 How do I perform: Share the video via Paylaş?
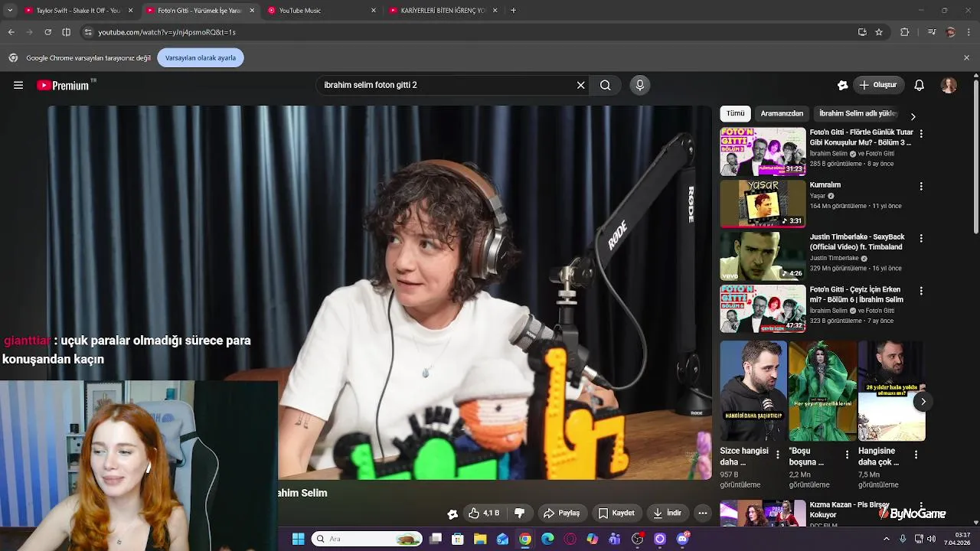[561, 513]
